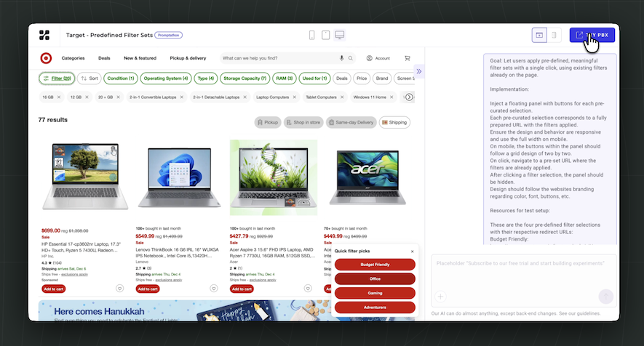Open the Acer Aspire DNA-screen laptop image
The width and height of the screenshot is (644, 346).
274,177
